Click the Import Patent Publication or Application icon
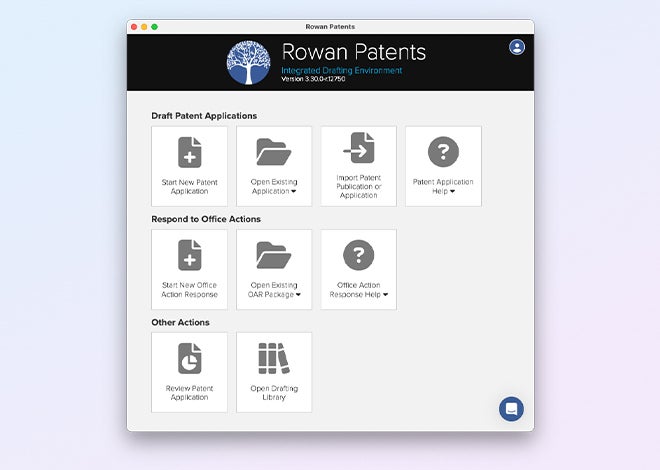The width and height of the screenshot is (660, 470). (359, 148)
